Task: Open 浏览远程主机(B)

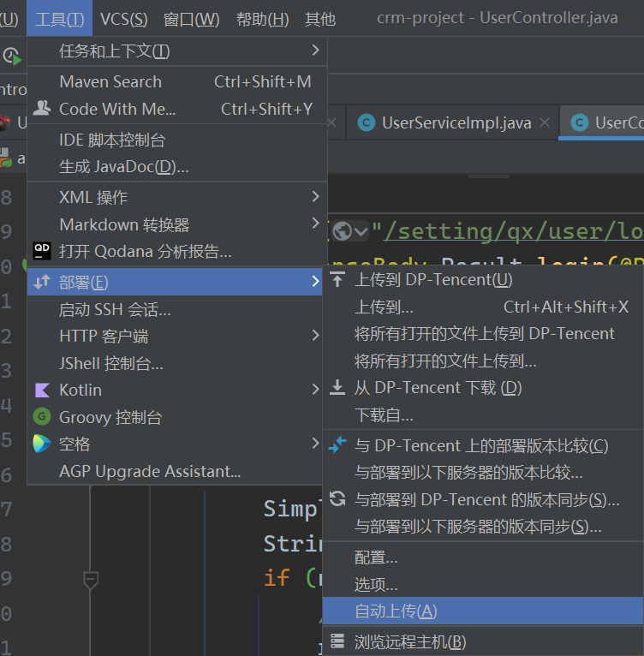Action: point(483,641)
